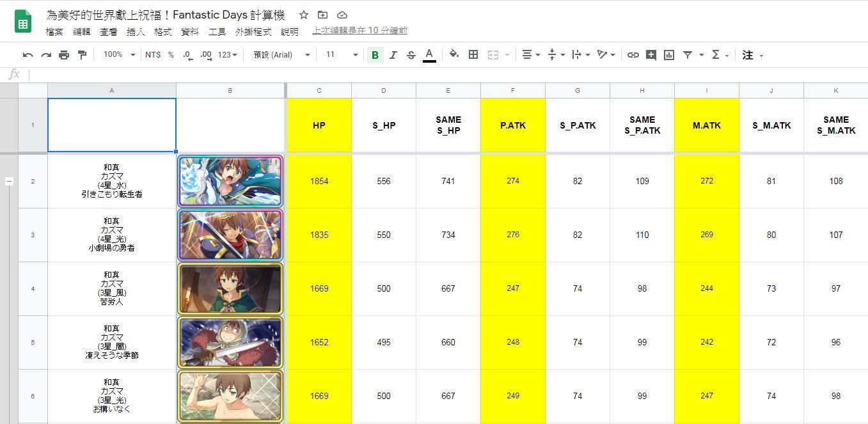Click the document title to rename
The width and height of the screenshot is (868, 424).
click(x=166, y=15)
